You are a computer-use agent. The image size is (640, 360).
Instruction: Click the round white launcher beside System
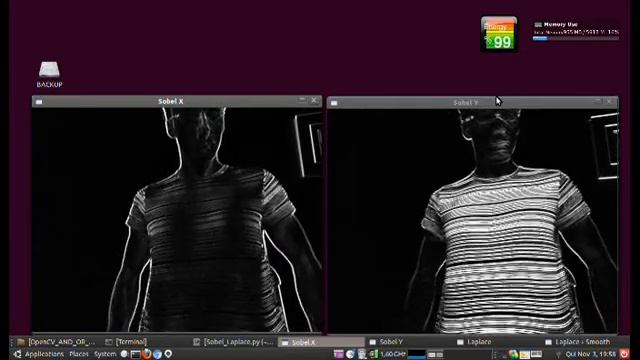pyautogui.click(x=124, y=354)
